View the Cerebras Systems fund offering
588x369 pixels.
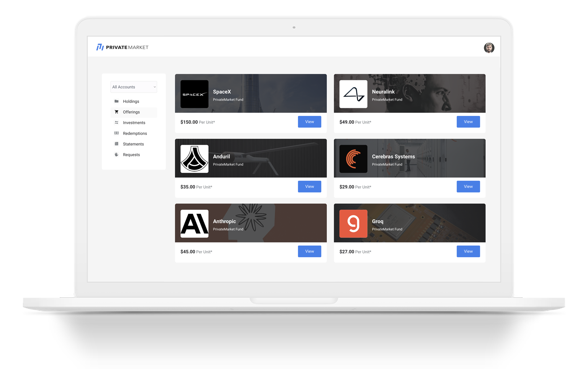coord(468,186)
